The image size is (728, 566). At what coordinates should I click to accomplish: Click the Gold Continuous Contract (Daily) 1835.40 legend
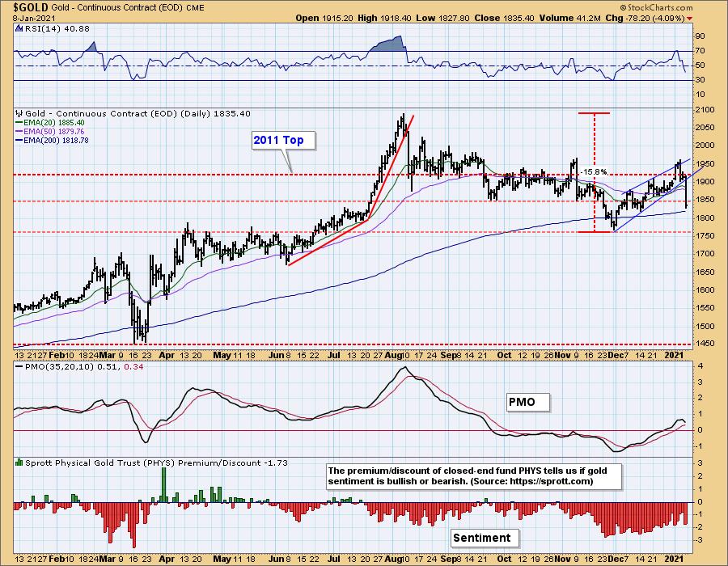(x=138, y=114)
